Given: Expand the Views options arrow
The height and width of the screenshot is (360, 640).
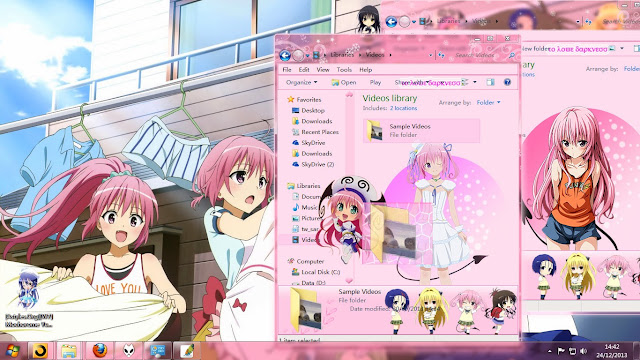Looking at the screenshot, I should (x=474, y=82).
